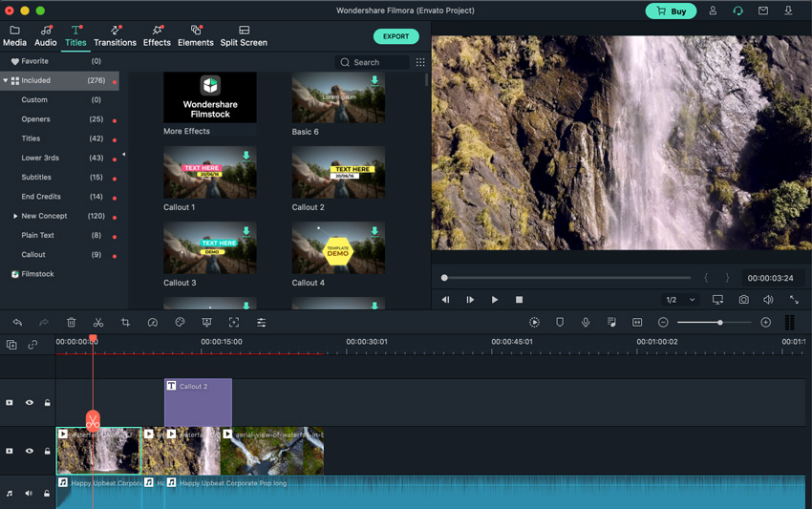Take a snapshot with camera icon

pos(743,300)
